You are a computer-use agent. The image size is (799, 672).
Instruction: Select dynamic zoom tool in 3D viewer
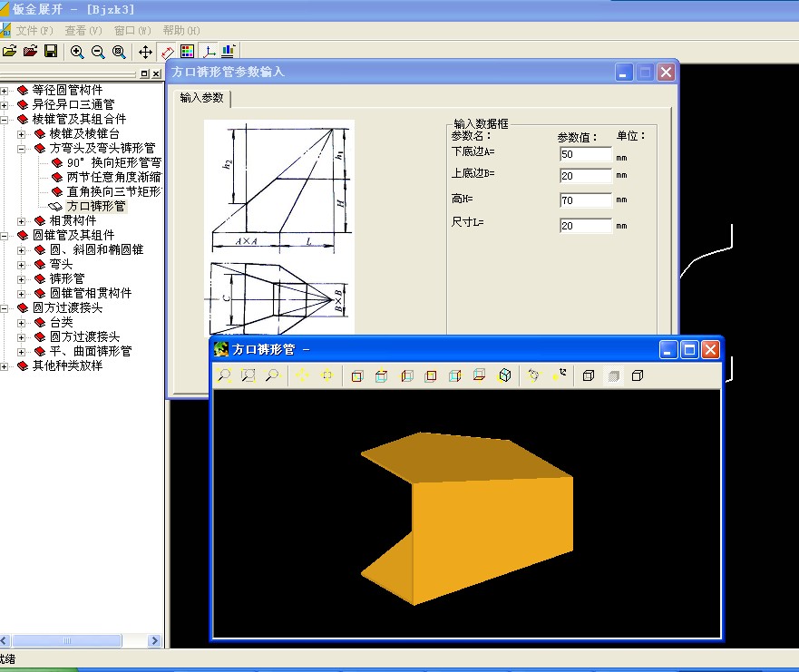[x=273, y=375]
